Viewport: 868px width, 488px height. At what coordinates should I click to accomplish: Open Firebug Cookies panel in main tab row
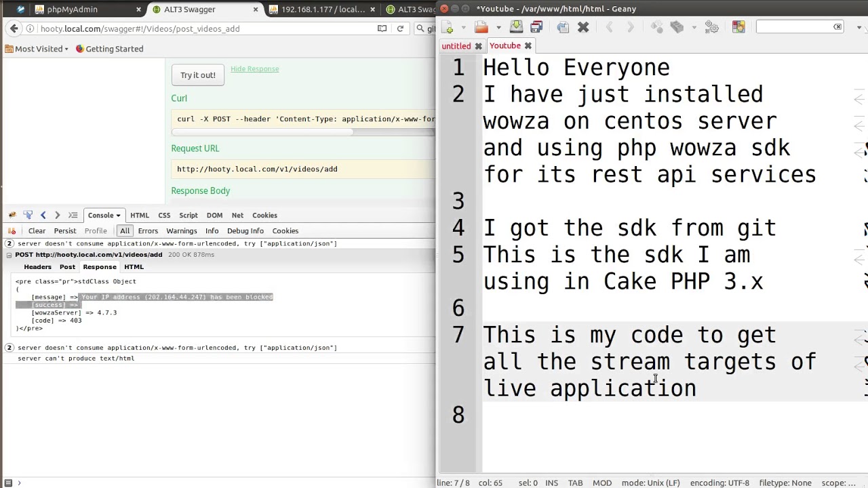tap(264, 215)
